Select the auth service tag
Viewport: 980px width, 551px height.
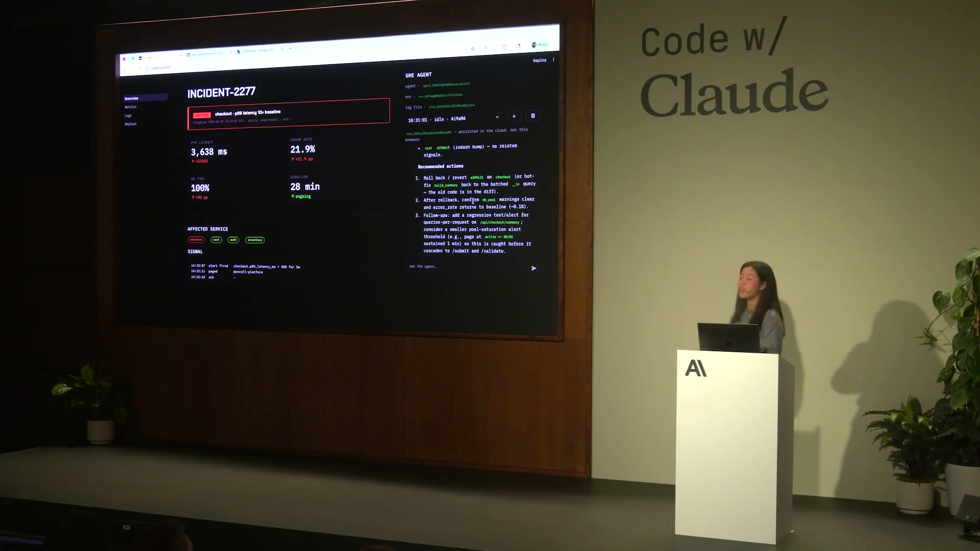click(233, 240)
